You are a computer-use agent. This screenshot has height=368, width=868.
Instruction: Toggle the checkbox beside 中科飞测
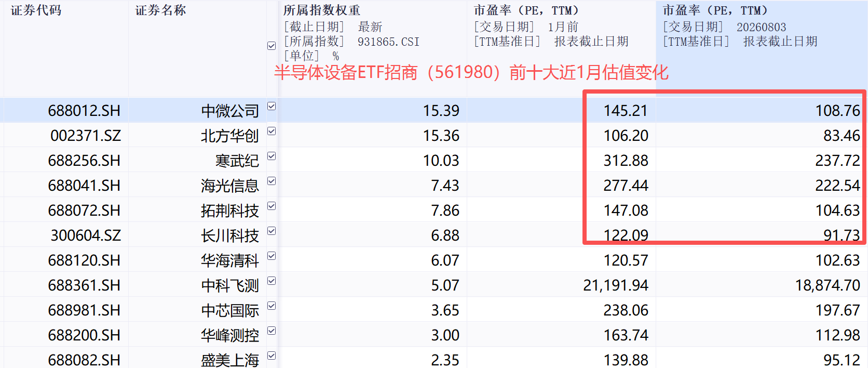coord(272,281)
